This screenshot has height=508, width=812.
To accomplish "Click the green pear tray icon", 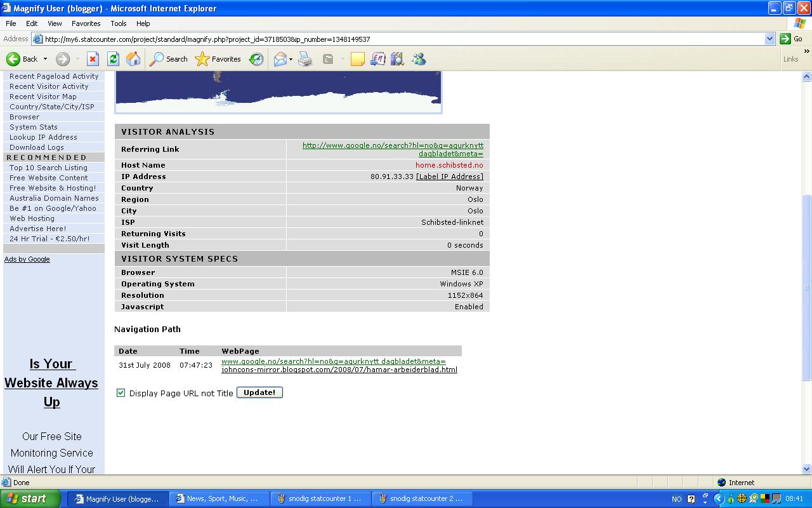I will pyautogui.click(x=730, y=499).
